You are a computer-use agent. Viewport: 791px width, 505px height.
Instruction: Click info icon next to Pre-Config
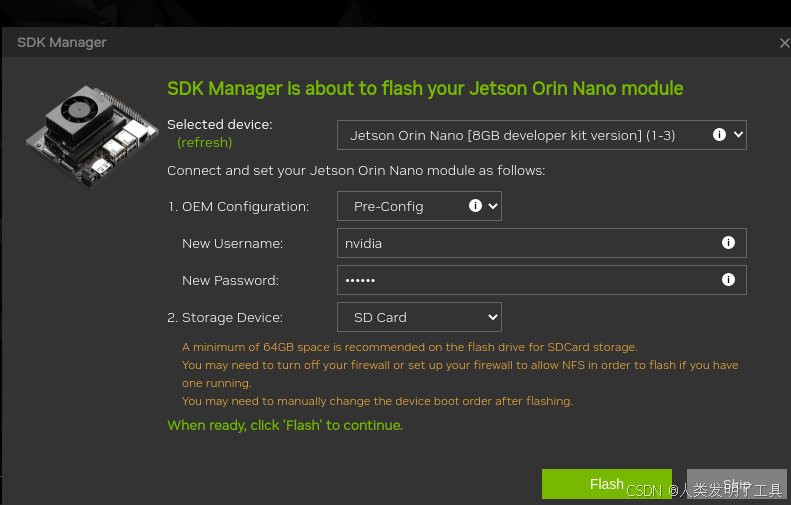(475, 205)
